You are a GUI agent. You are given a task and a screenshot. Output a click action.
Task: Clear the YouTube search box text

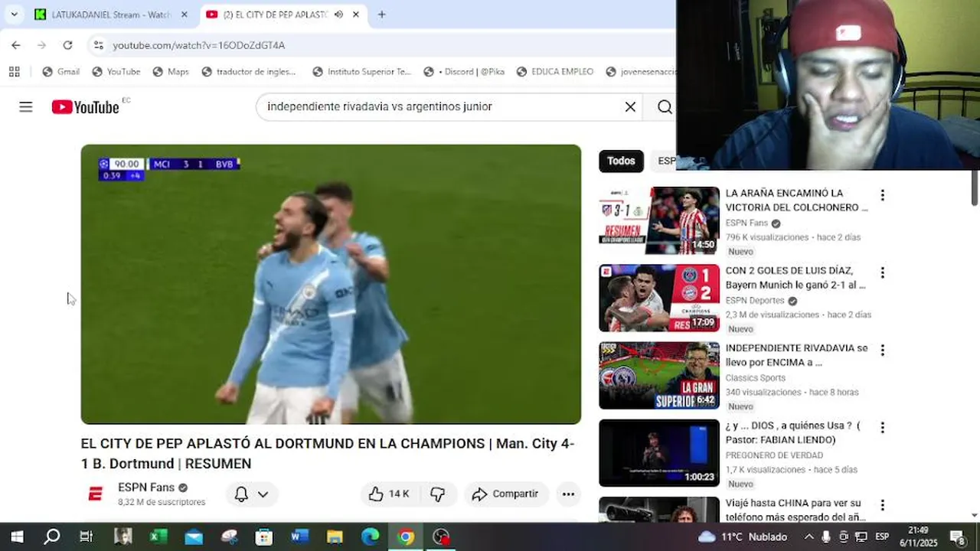tap(630, 107)
